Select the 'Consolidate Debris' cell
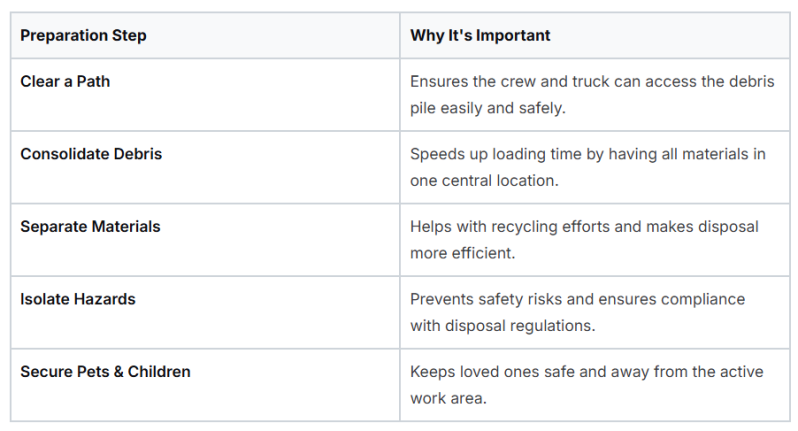The width and height of the screenshot is (798, 431). click(205, 167)
